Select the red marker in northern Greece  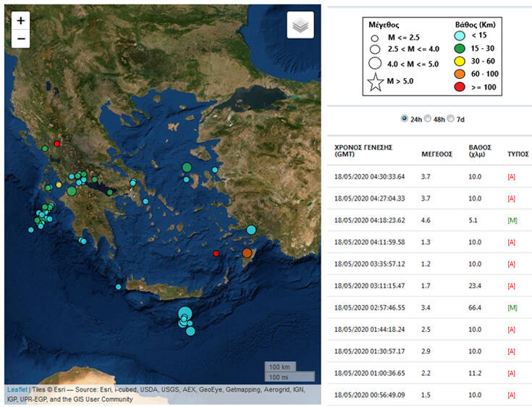57,143
